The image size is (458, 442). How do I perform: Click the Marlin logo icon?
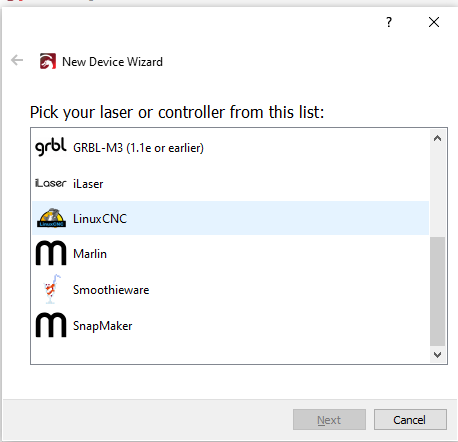[x=51, y=253]
